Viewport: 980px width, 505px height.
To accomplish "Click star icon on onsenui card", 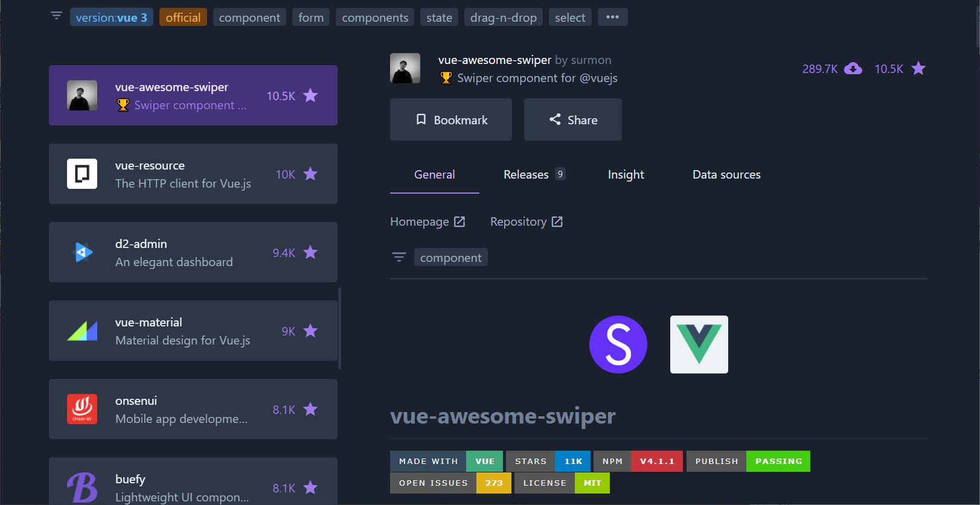I will pyautogui.click(x=310, y=409).
